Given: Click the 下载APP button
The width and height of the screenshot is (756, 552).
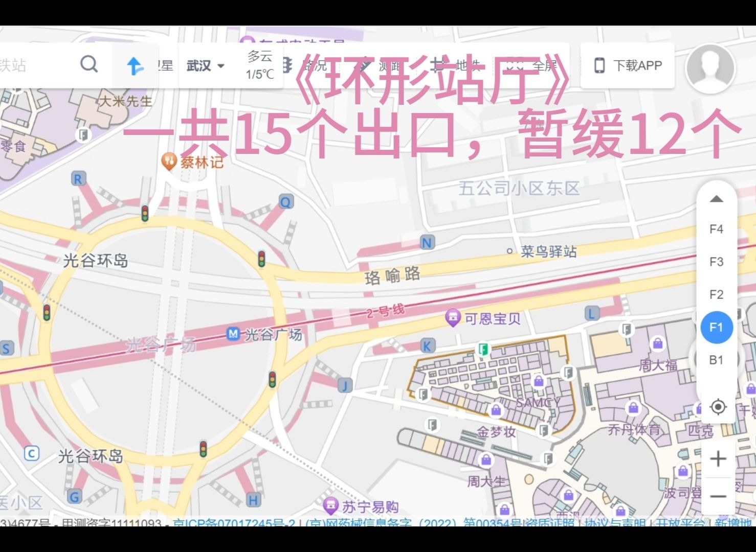Looking at the screenshot, I should pyautogui.click(x=628, y=65).
